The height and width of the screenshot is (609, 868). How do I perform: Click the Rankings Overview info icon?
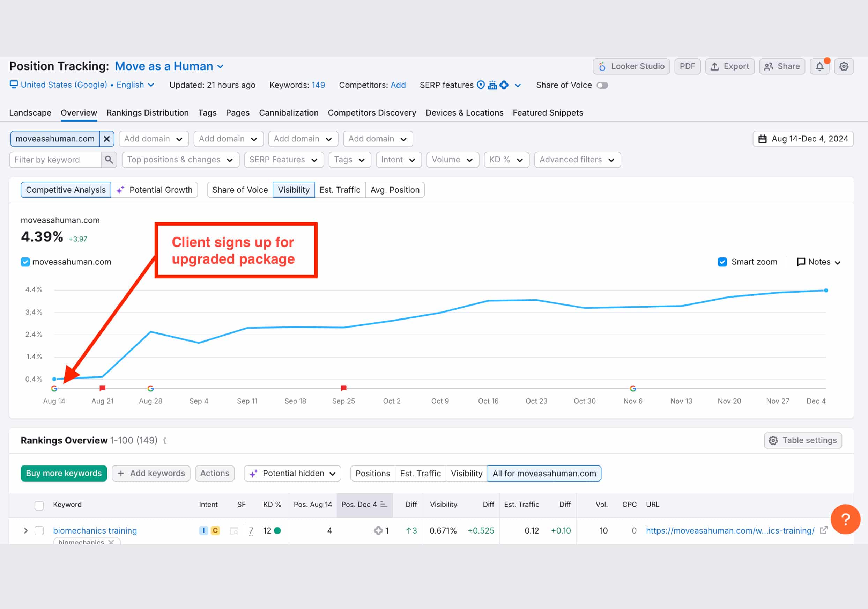point(165,440)
